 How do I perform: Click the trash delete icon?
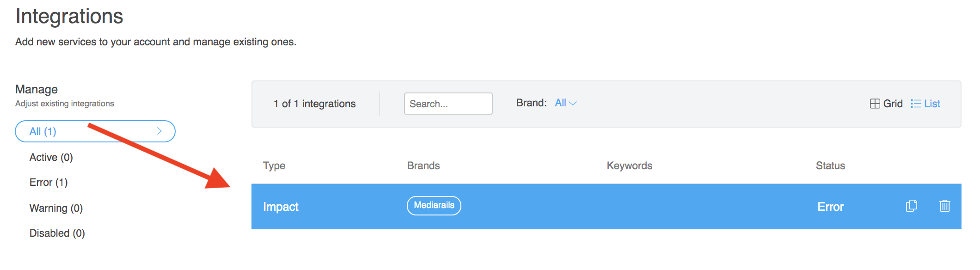(x=944, y=206)
